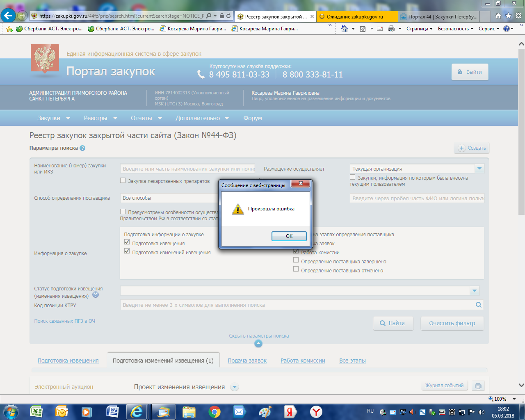Viewport: 525px width, 420px height.
Task: Refresh the page with the reload icon
Action: pos(228,16)
